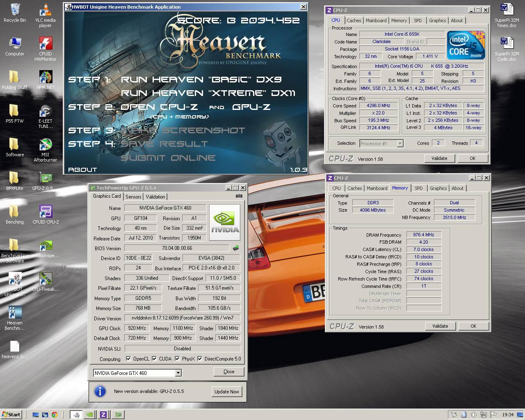525x420 pixels.
Task: Switch to the CPU-Z taskbar button
Action: click(x=103, y=415)
